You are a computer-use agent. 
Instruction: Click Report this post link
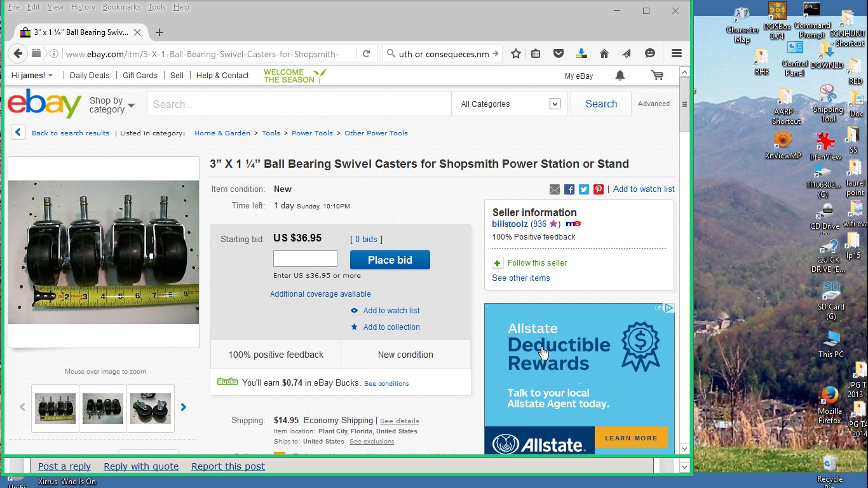[228, 466]
